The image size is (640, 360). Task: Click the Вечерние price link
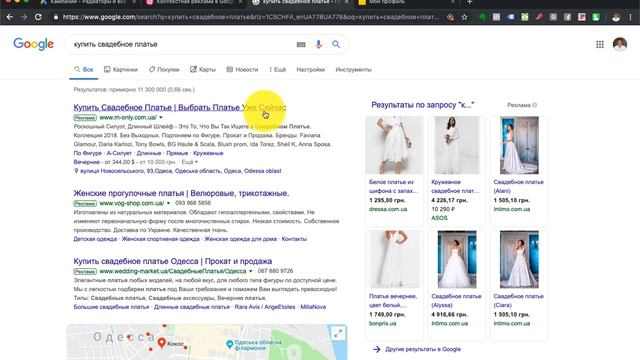coord(87,162)
